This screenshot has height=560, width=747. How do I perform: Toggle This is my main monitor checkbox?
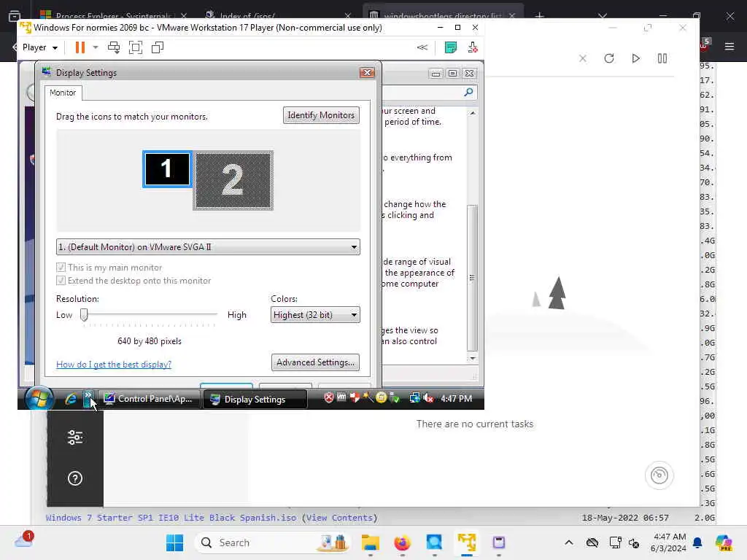coord(61,267)
